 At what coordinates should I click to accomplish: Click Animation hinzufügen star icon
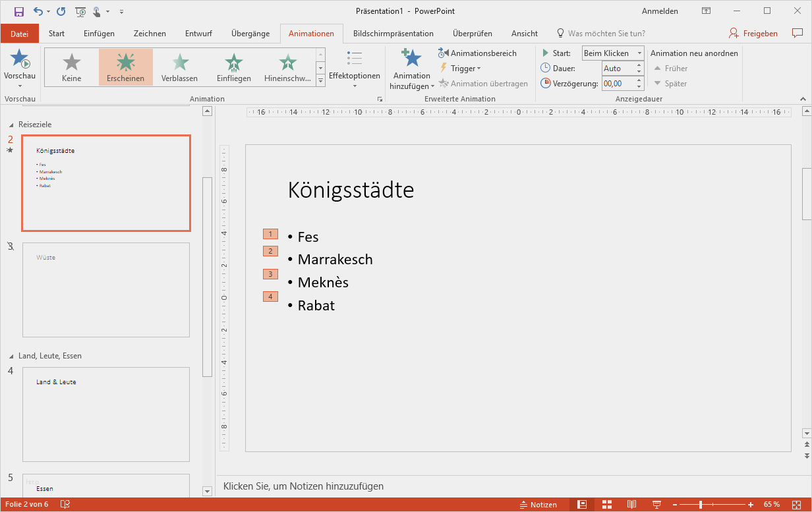click(412, 59)
